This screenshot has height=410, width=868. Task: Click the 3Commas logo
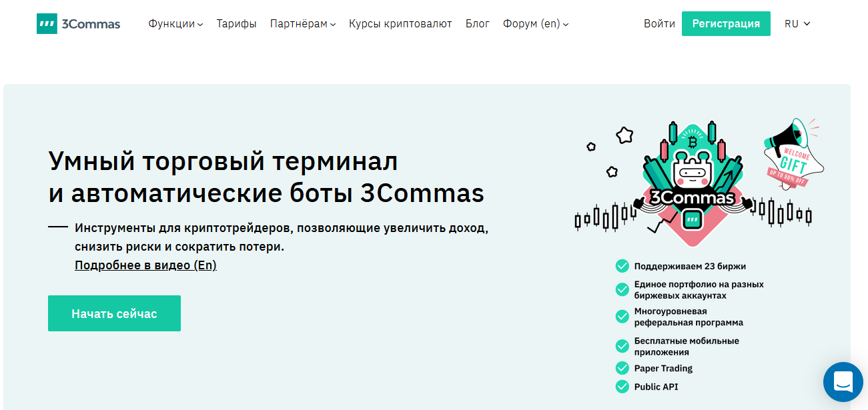click(79, 24)
